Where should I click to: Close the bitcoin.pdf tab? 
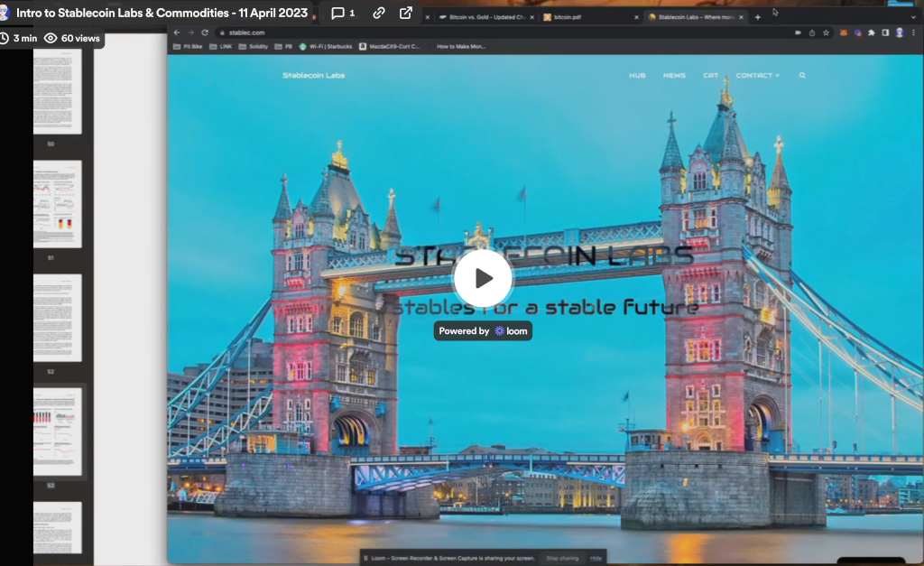(636, 17)
